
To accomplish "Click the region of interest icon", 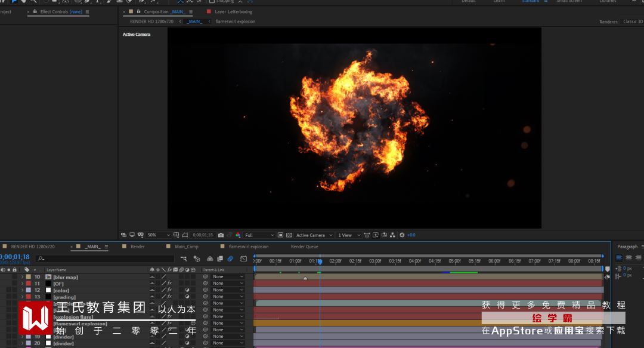I will (280, 235).
